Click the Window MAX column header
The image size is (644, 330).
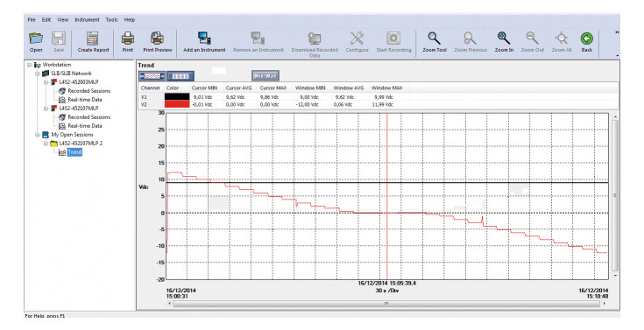click(x=387, y=88)
